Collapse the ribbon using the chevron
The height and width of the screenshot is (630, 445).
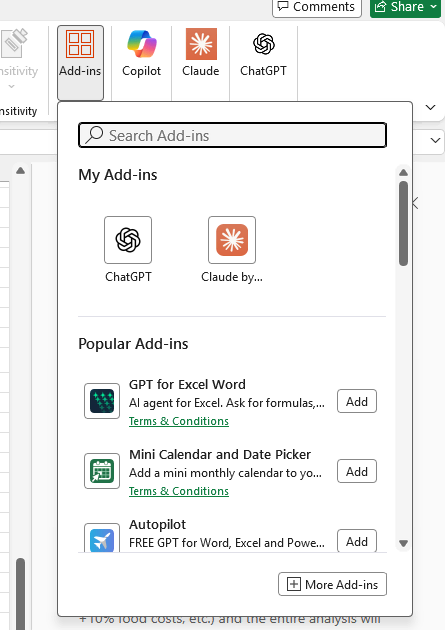431,107
